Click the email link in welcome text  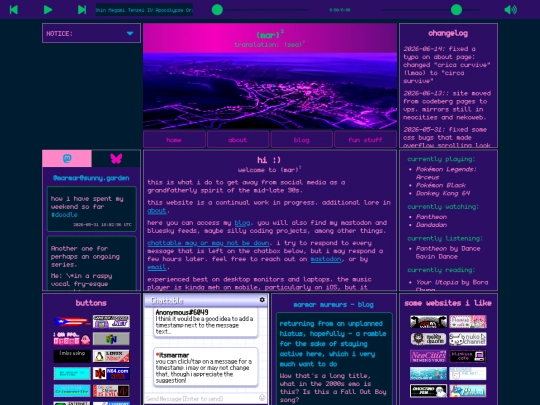157,267
